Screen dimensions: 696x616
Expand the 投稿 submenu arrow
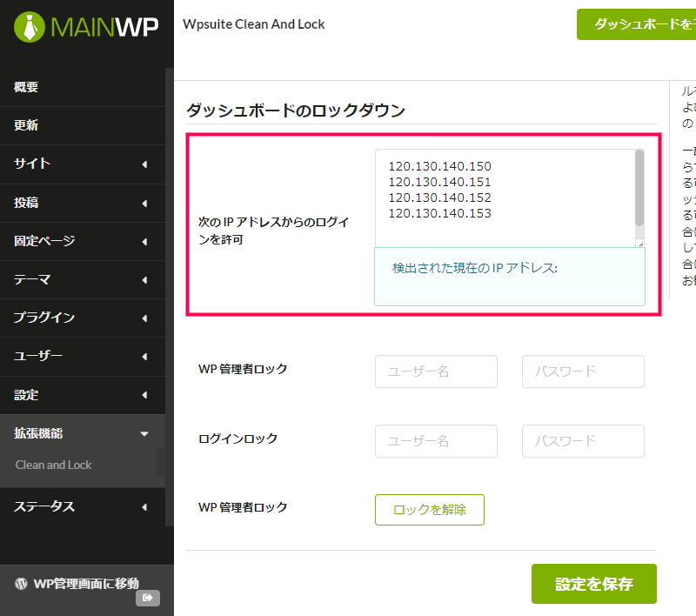click(144, 204)
